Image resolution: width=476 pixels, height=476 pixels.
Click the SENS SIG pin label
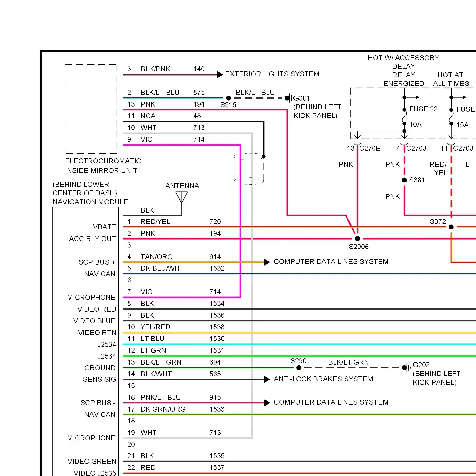point(99,379)
